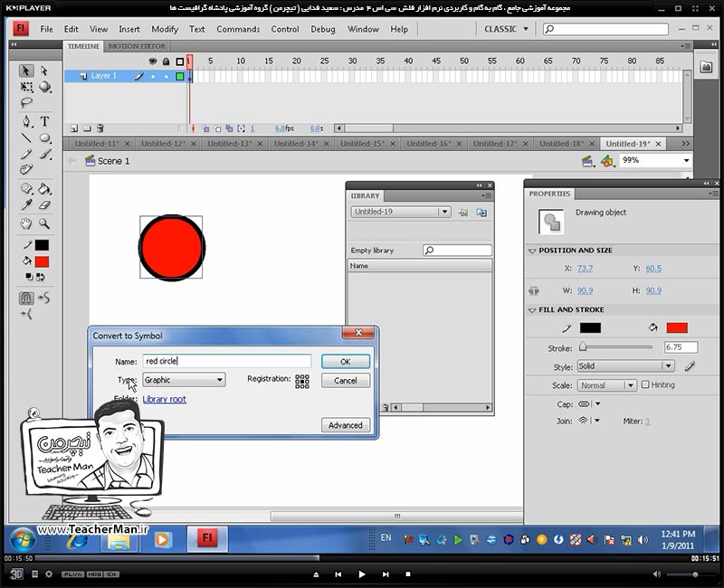Click Flash icon in Windows taskbar

(207, 538)
